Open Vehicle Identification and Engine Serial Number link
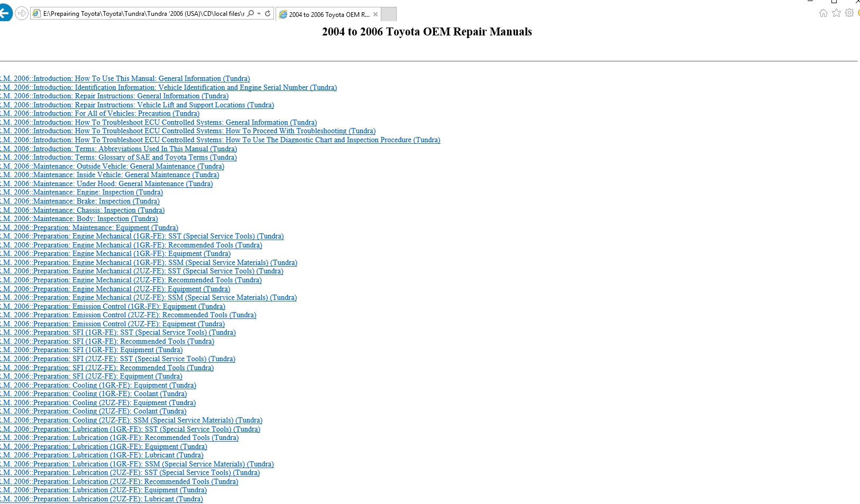Viewport: 860px width, 504px height. point(168,88)
